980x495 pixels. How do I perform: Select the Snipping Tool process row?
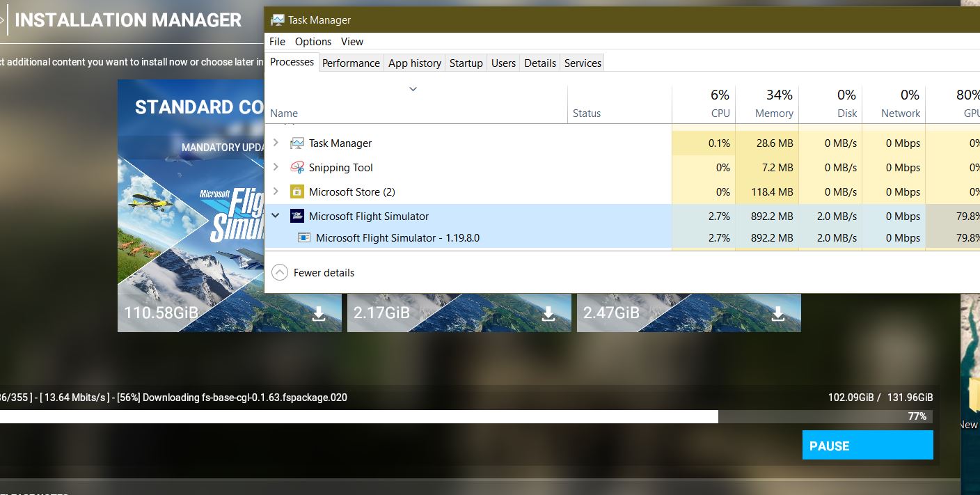click(622, 168)
